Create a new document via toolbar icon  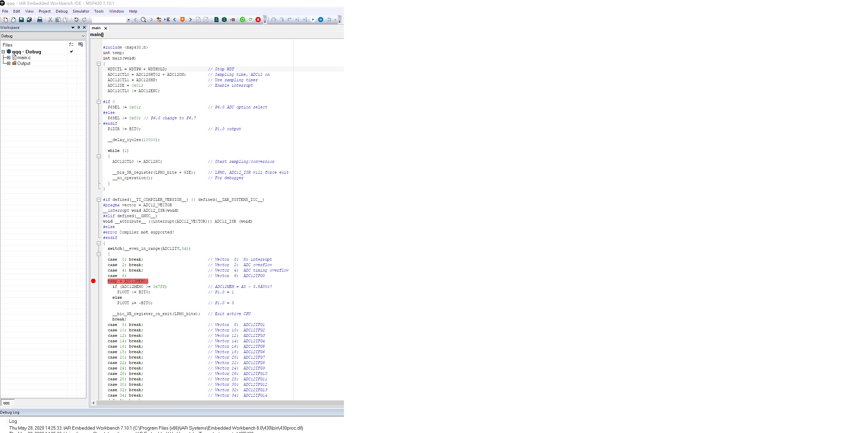(x=5, y=20)
